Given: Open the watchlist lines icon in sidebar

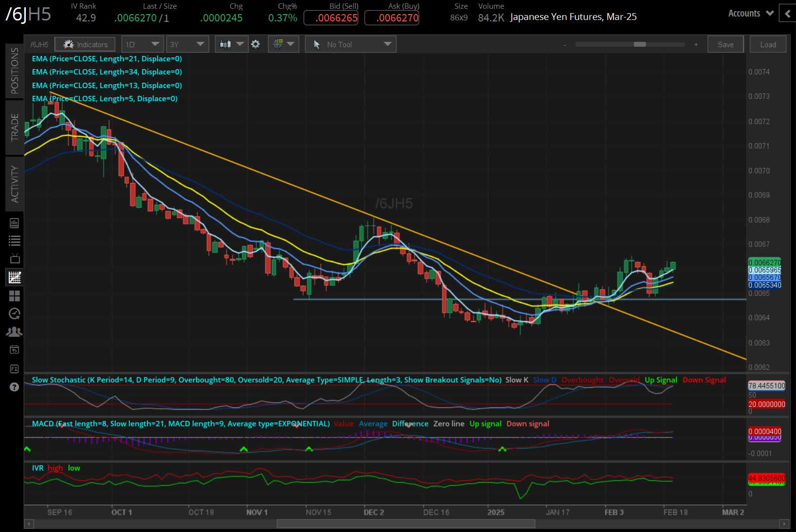Looking at the screenshot, I should pos(14,240).
